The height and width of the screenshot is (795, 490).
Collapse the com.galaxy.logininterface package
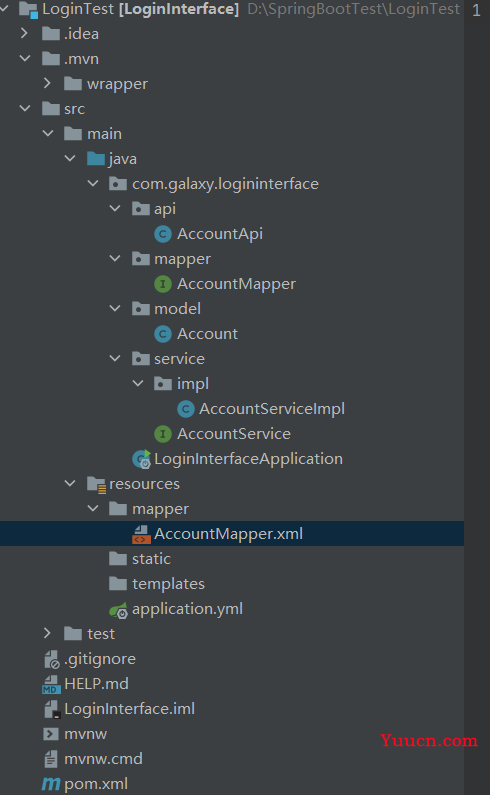coord(93,183)
